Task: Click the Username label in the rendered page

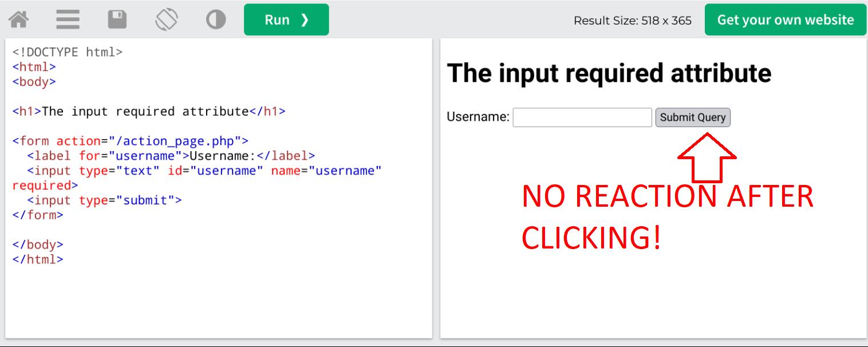Action: tap(476, 117)
